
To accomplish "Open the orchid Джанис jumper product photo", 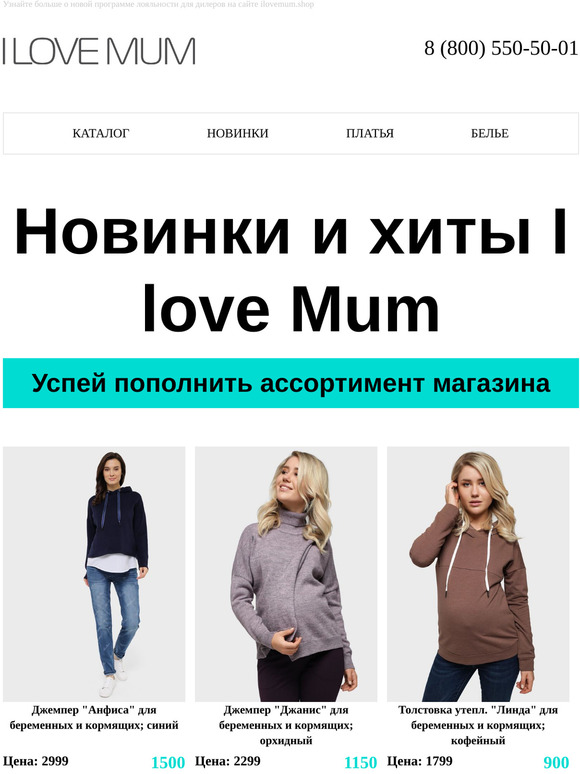I will (286, 574).
